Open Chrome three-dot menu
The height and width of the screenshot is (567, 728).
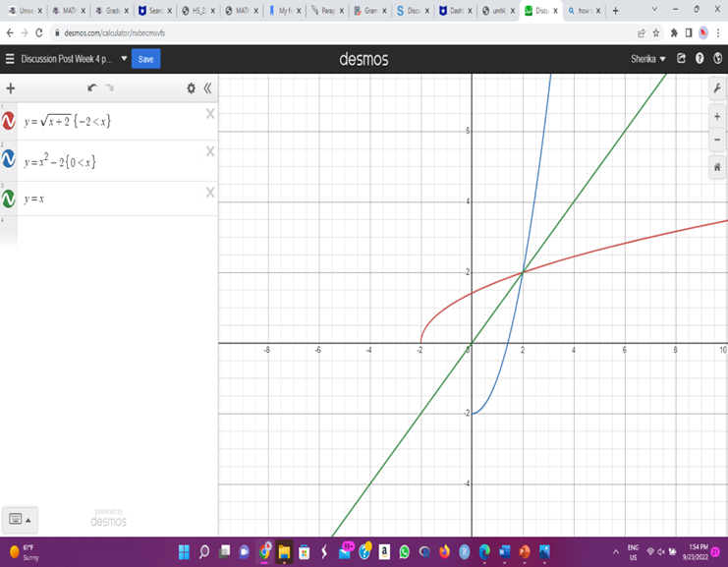(718, 33)
